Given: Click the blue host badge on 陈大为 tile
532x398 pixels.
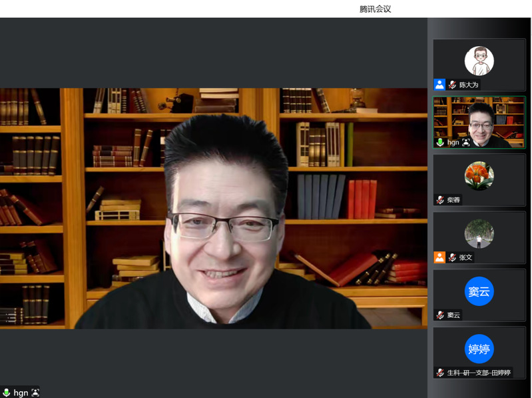Looking at the screenshot, I should tap(439, 85).
